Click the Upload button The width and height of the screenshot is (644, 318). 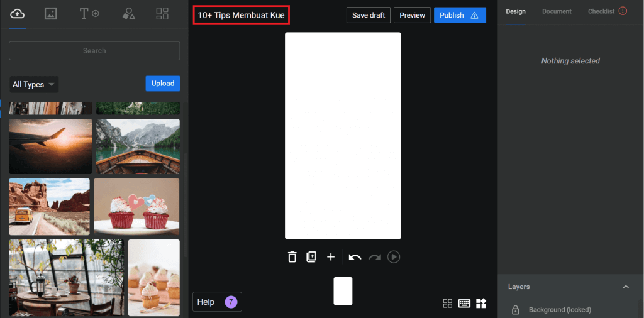163,84
